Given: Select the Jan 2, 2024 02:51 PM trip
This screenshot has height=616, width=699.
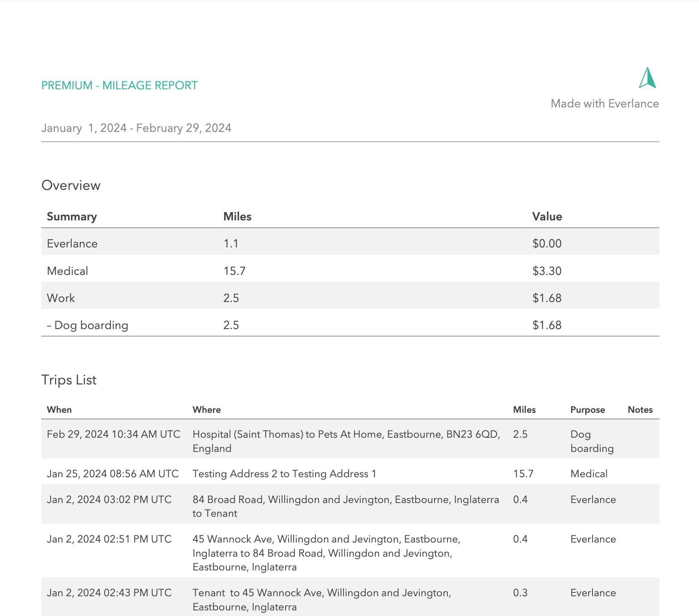Looking at the screenshot, I should pyautogui.click(x=109, y=539).
